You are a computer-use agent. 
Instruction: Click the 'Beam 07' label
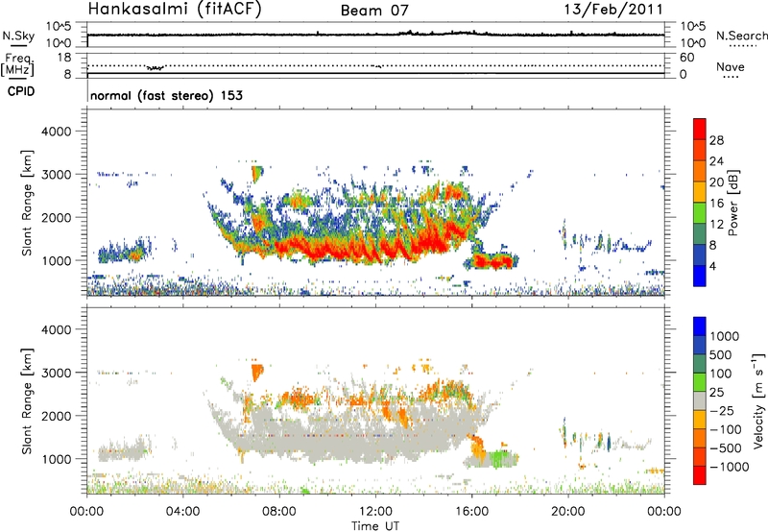pos(374,11)
